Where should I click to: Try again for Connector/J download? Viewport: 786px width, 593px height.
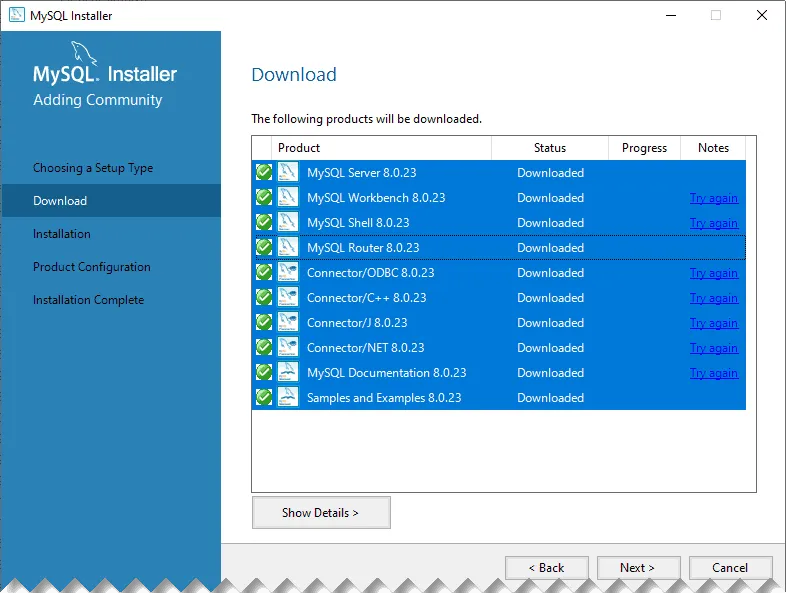click(713, 323)
